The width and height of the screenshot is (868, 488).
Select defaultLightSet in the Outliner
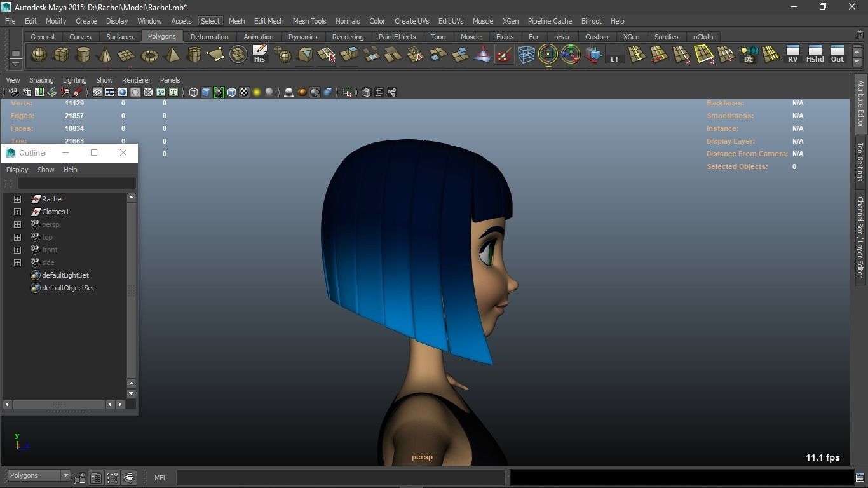click(x=65, y=275)
